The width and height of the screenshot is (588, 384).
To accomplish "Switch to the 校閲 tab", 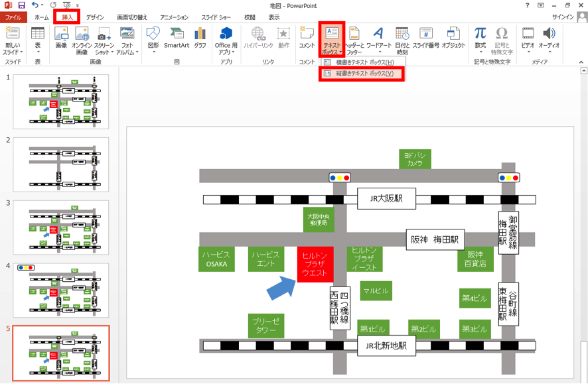I will pyautogui.click(x=250, y=17).
